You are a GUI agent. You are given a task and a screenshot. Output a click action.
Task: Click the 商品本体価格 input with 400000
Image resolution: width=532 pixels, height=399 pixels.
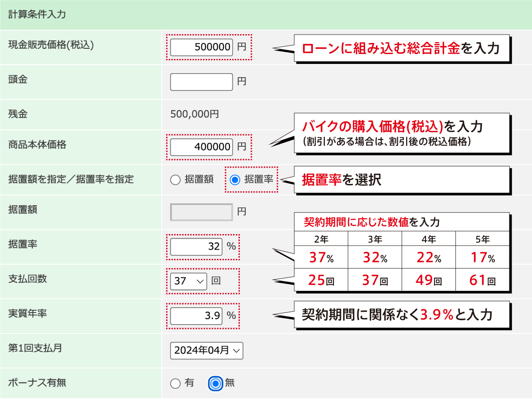click(x=201, y=147)
